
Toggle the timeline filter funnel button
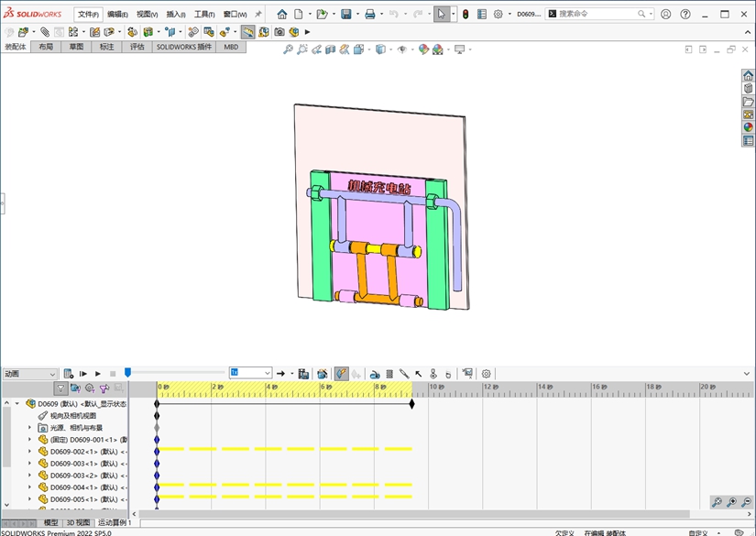click(x=60, y=388)
